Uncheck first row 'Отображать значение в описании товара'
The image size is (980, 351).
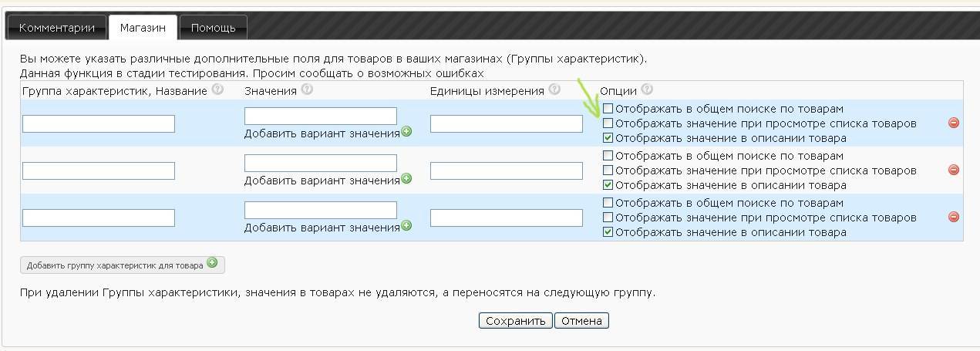tap(608, 138)
